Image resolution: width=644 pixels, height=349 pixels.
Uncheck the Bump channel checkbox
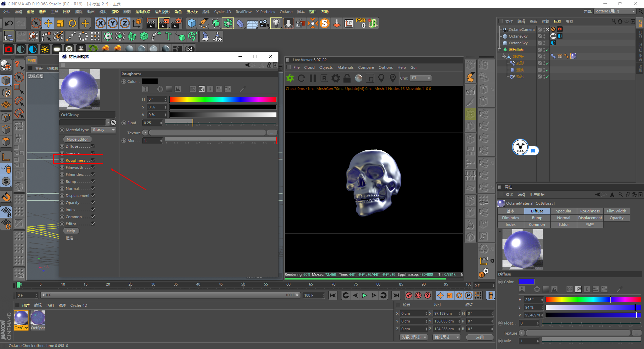(93, 182)
